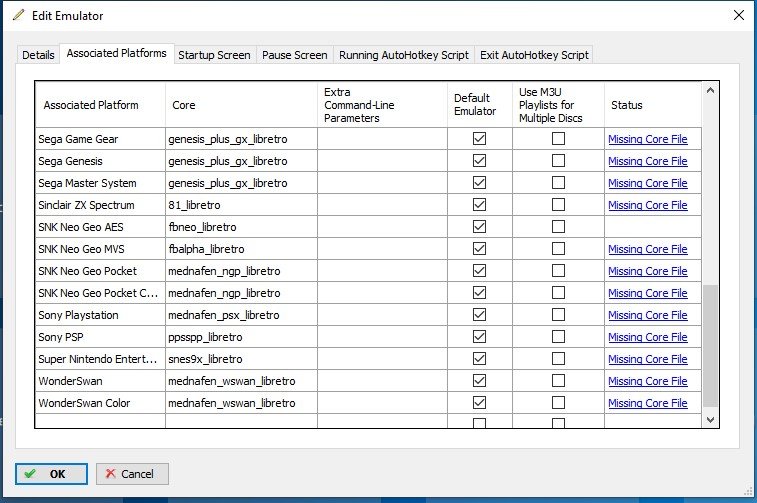757x503 pixels.
Task: Click the scrollbar down arrow
Action: click(710, 420)
